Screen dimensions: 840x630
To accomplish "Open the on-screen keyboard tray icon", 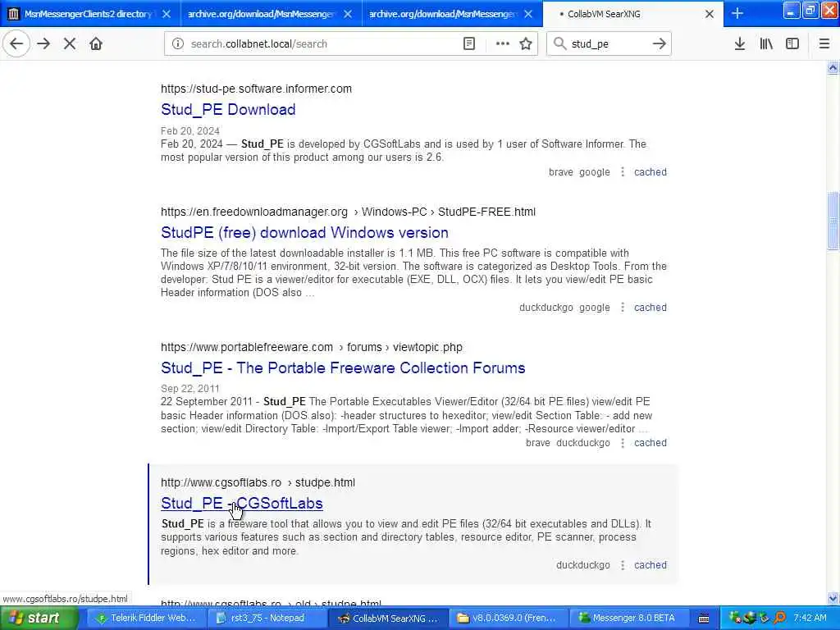I will point(704,619).
